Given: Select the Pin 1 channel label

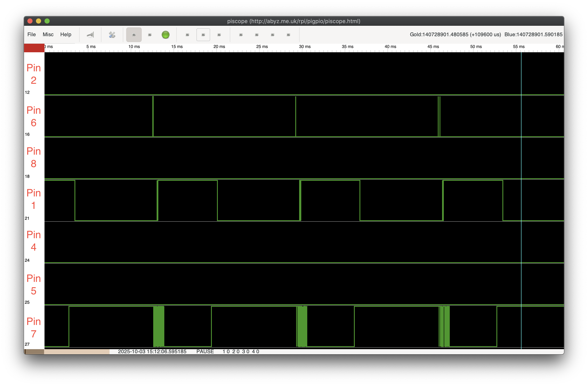Looking at the screenshot, I should point(34,199).
